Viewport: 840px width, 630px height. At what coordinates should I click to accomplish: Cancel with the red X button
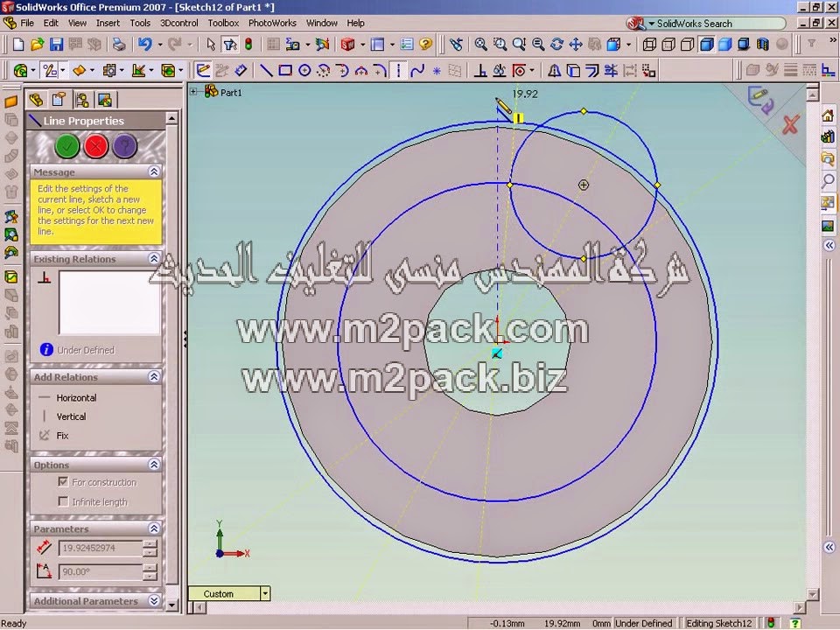[x=96, y=146]
